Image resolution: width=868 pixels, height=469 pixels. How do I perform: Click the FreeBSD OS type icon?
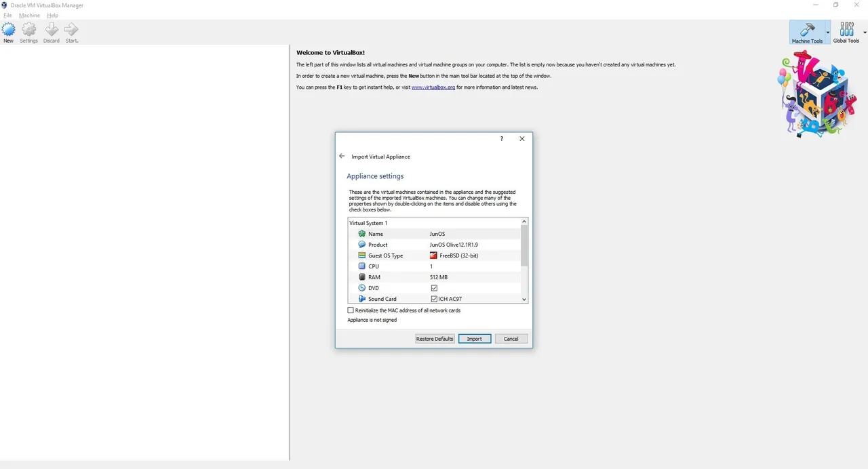tap(434, 256)
